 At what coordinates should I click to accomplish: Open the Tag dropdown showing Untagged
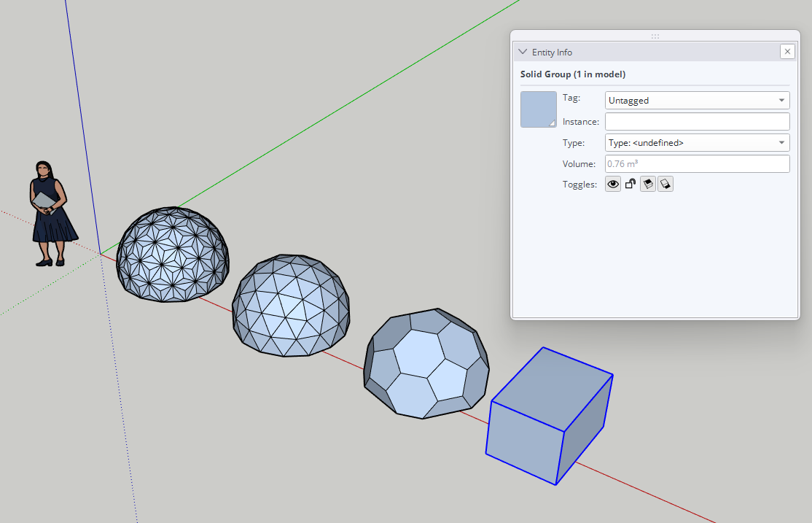tap(697, 101)
